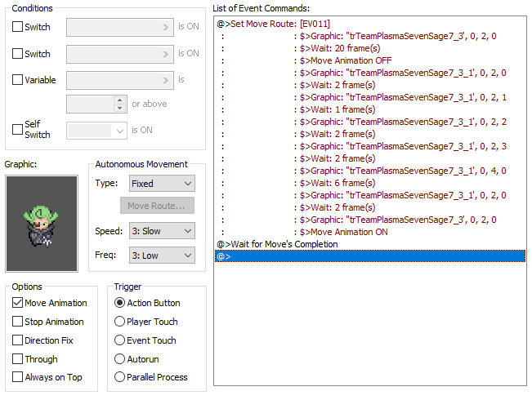Toggle the Self Switch condition checkbox
The width and height of the screenshot is (532, 400).
pyautogui.click(x=18, y=129)
